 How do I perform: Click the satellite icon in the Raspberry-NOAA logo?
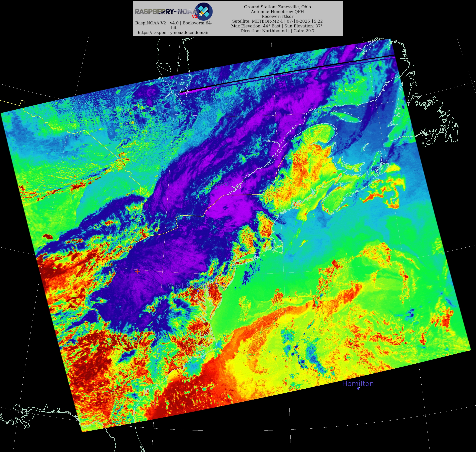click(204, 11)
